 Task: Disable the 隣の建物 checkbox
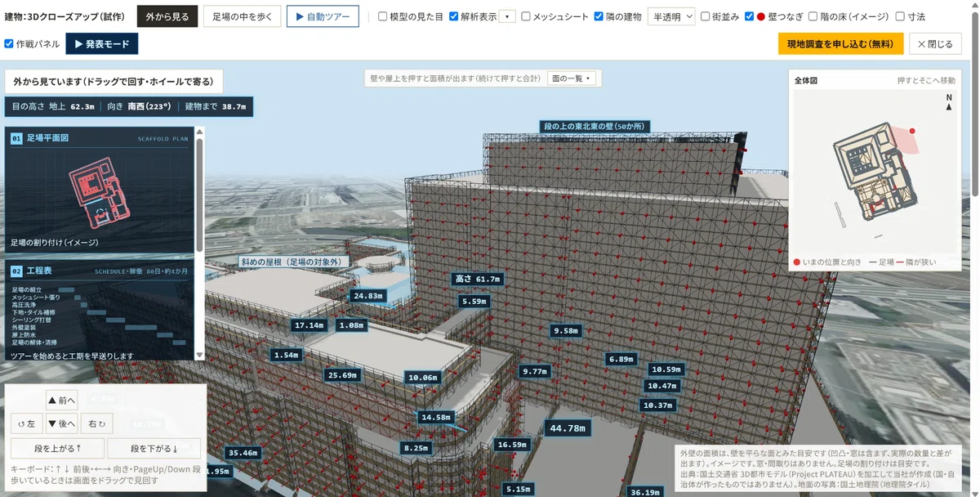tap(599, 16)
